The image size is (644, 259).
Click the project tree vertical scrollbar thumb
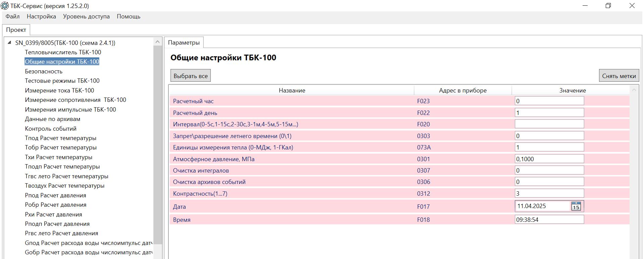(157, 145)
